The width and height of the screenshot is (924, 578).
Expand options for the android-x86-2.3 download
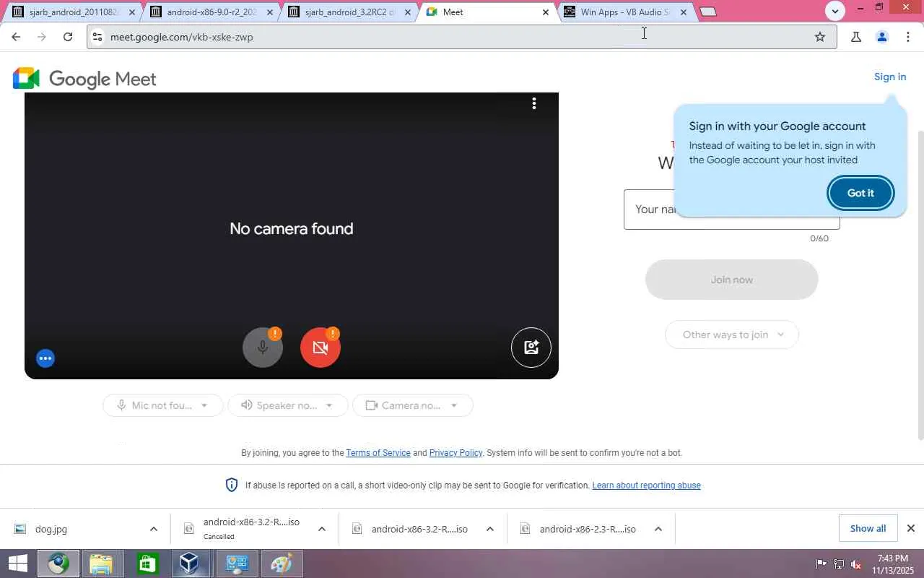tap(658, 529)
